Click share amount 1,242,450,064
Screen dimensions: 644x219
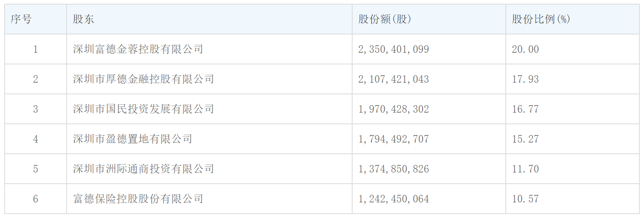tap(393, 199)
